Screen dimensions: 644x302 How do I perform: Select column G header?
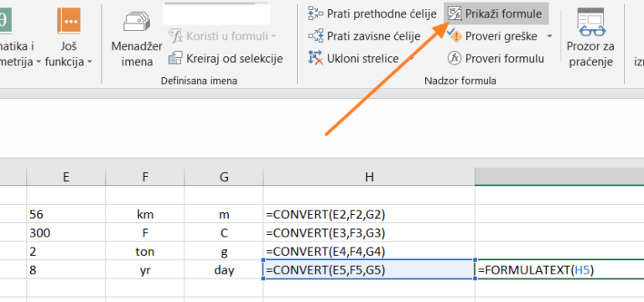tap(224, 177)
